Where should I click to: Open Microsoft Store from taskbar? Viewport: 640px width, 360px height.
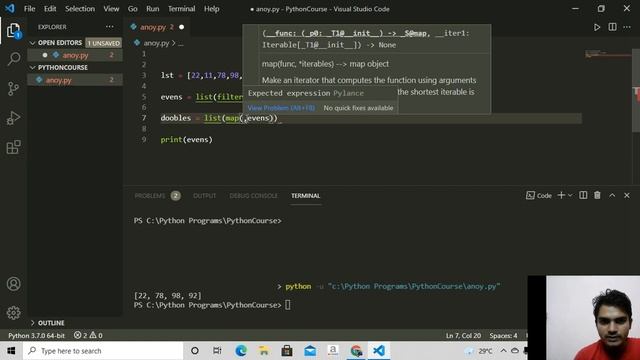pos(287,351)
